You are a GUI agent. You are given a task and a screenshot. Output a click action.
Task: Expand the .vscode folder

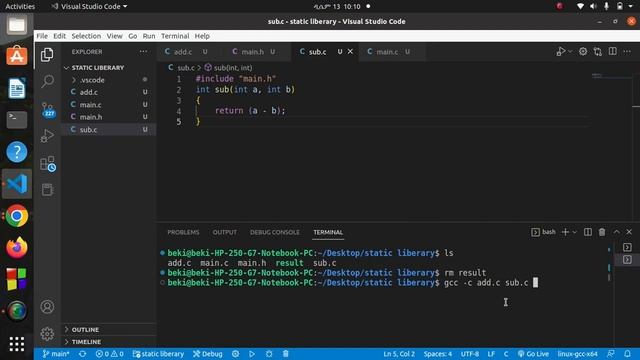(x=109, y=80)
